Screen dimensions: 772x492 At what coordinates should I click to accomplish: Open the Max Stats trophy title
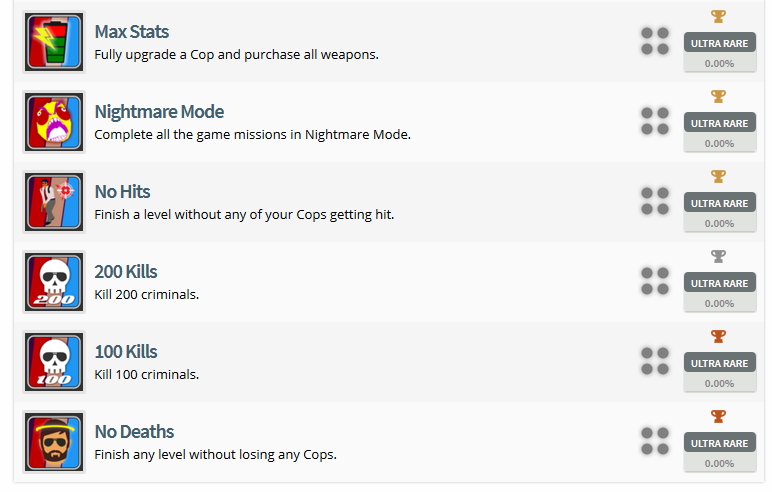131,32
